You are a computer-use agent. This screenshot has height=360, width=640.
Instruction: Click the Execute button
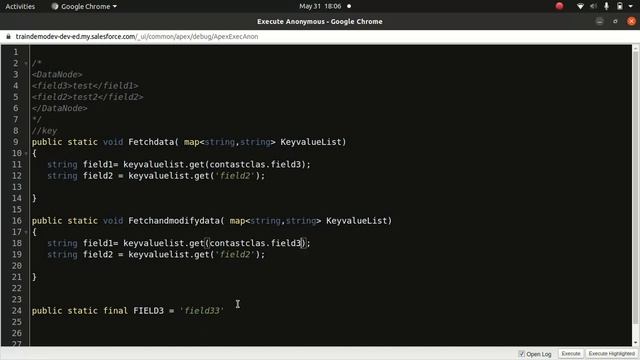570,354
